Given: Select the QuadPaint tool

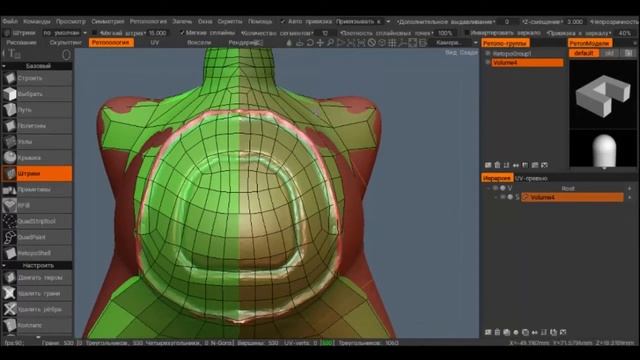Looking at the screenshot, I should tap(37, 237).
